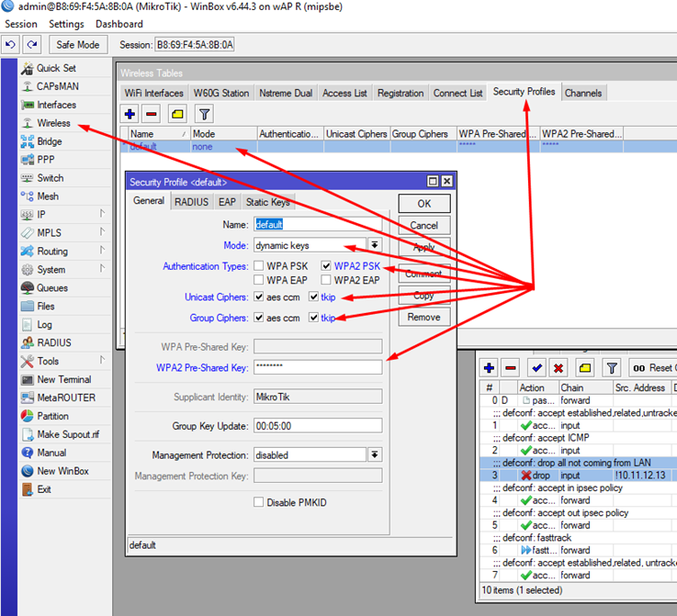The height and width of the screenshot is (616, 677).
Task: Open Switch sidebar entry
Action: [x=51, y=178]
